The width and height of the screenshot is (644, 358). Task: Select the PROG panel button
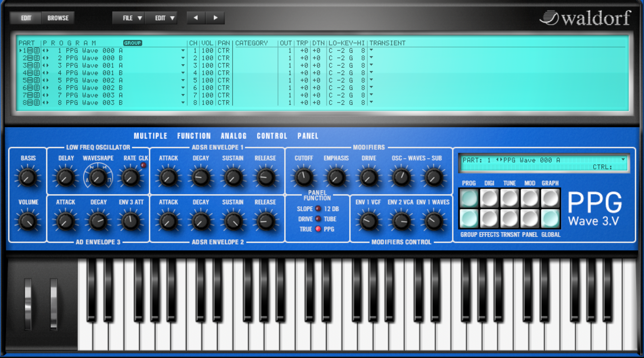pyautogui.click(x=469, y=198)
